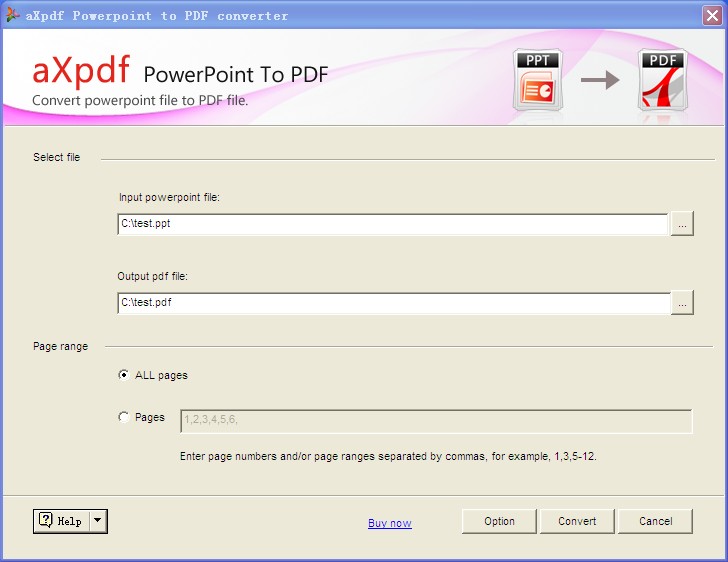Click the Output pdf file field
The height and width of the screenshot is (562, 728).
(394, 303)
